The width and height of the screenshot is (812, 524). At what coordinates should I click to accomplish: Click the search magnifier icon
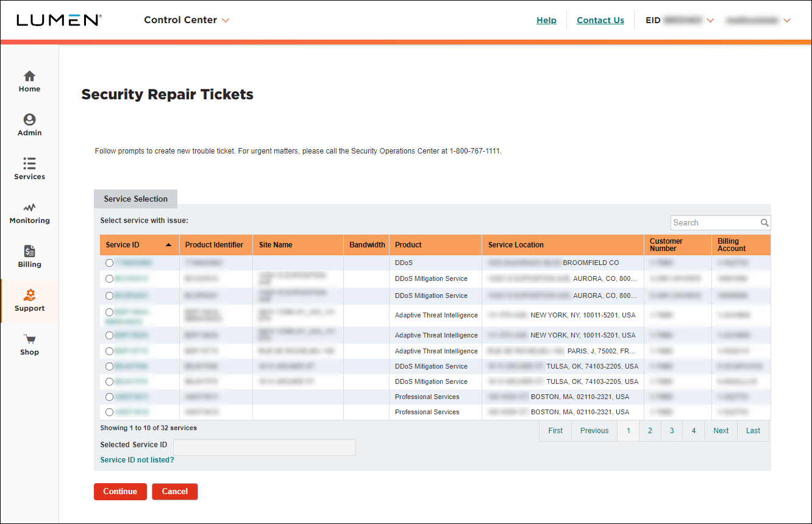pos(764,223)
